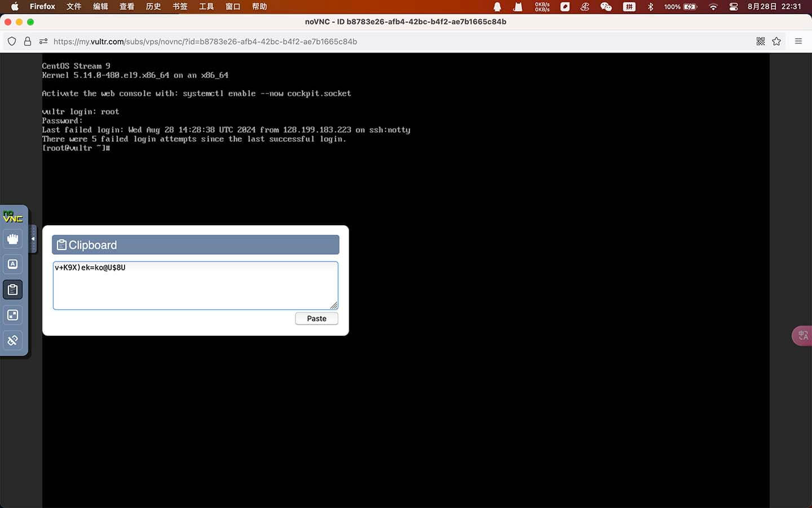Viewport: 812px width, 508px height.
Task: Open the Firefox hamburger menu
Action: [798, 41]
